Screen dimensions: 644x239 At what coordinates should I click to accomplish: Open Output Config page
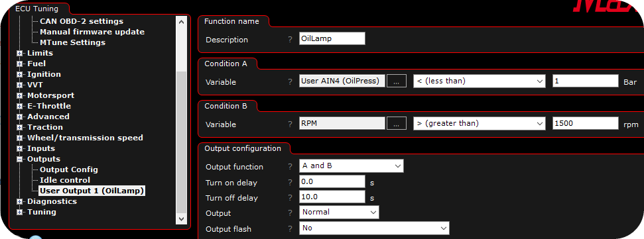[68, 169]
